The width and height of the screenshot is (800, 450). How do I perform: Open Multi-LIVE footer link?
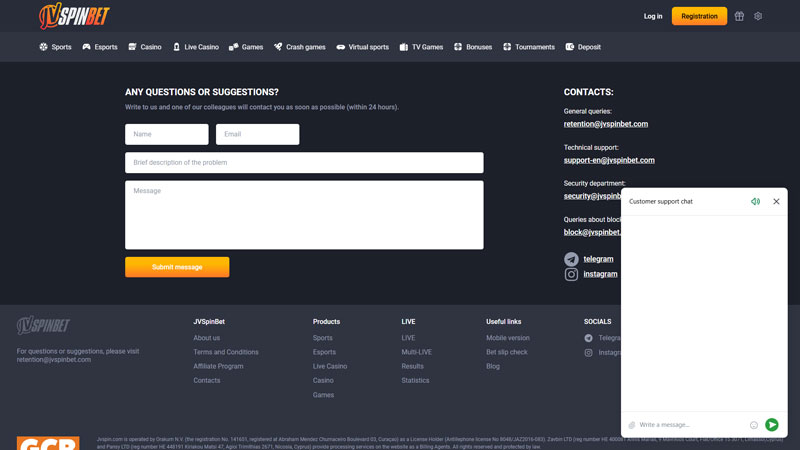416,352
